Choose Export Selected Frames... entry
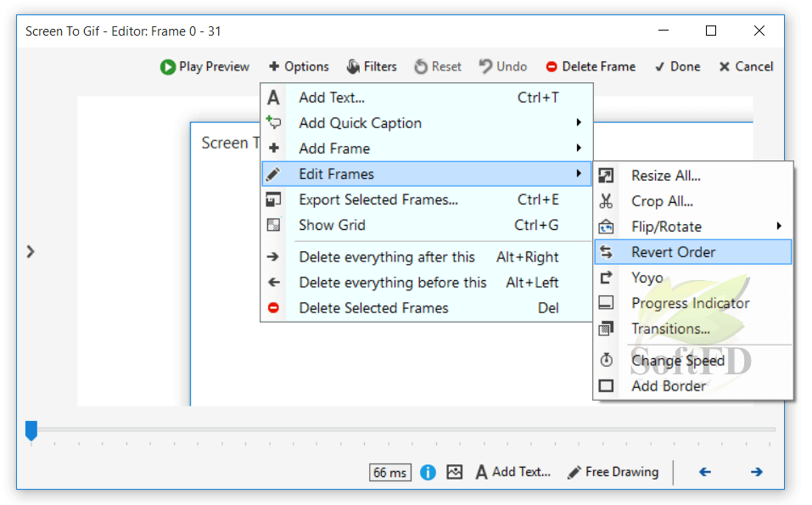Image resolution: width=812 pixels, height=505 pixels. point(427,199)
